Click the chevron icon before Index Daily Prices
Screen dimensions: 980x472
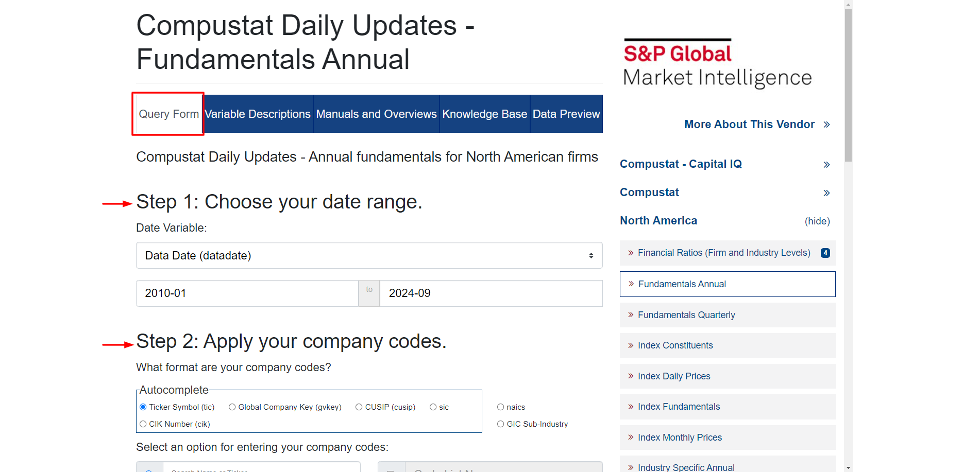click(631, 376)
